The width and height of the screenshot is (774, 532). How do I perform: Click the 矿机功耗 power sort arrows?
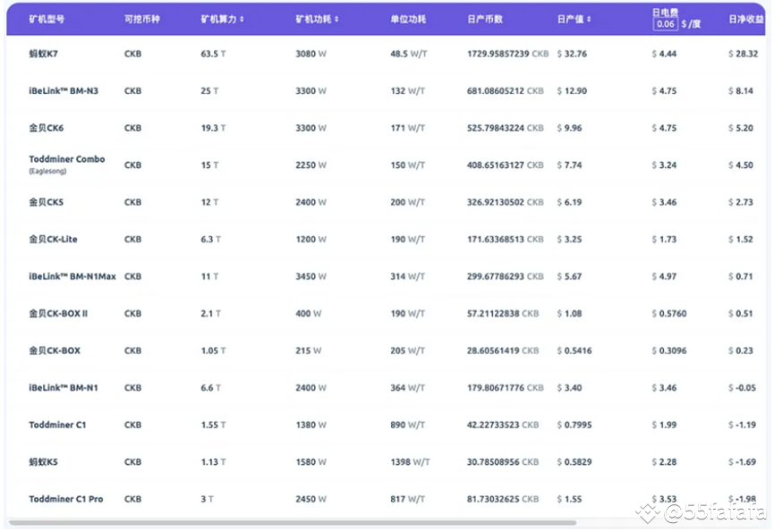(336, 20)
